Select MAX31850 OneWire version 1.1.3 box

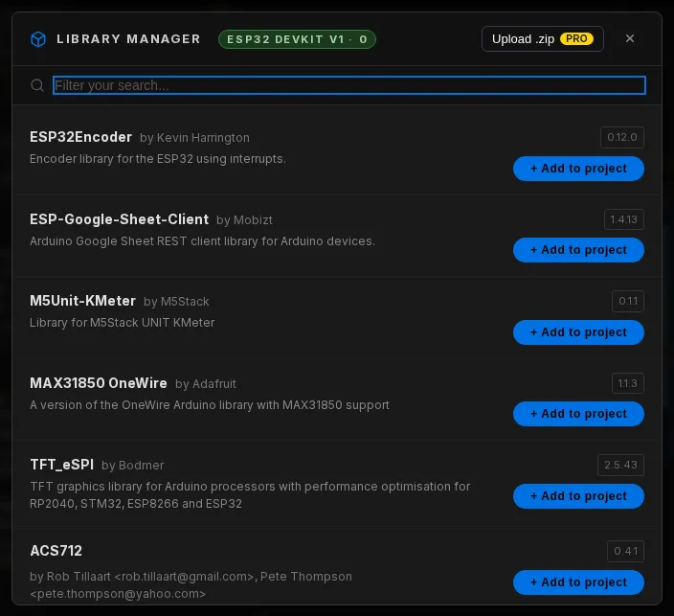click(x=628, y=383)
